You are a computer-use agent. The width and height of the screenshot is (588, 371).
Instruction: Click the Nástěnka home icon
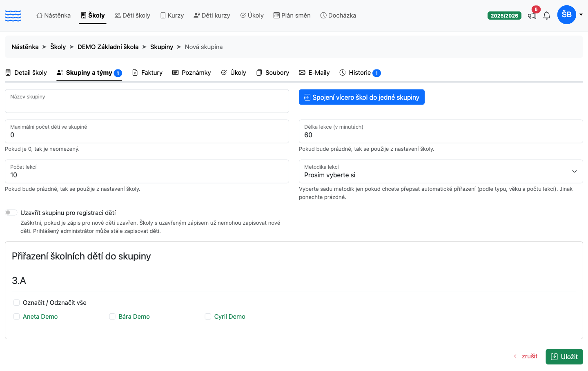coord(39,16)
